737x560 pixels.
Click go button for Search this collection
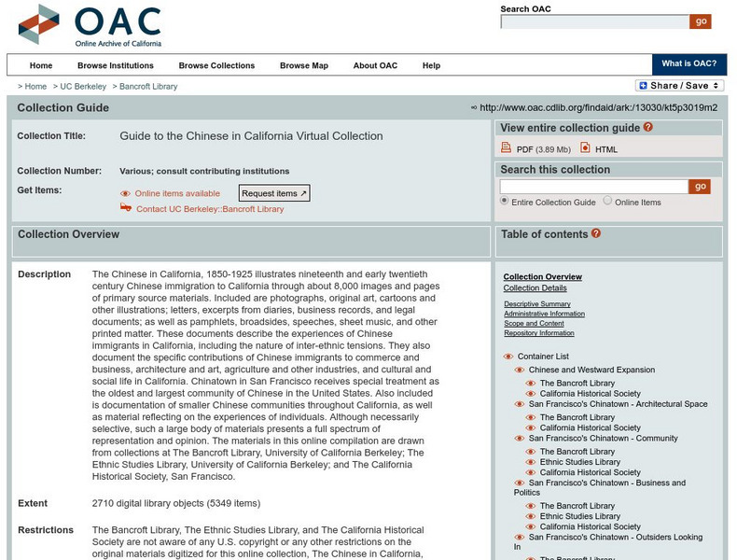700,187
